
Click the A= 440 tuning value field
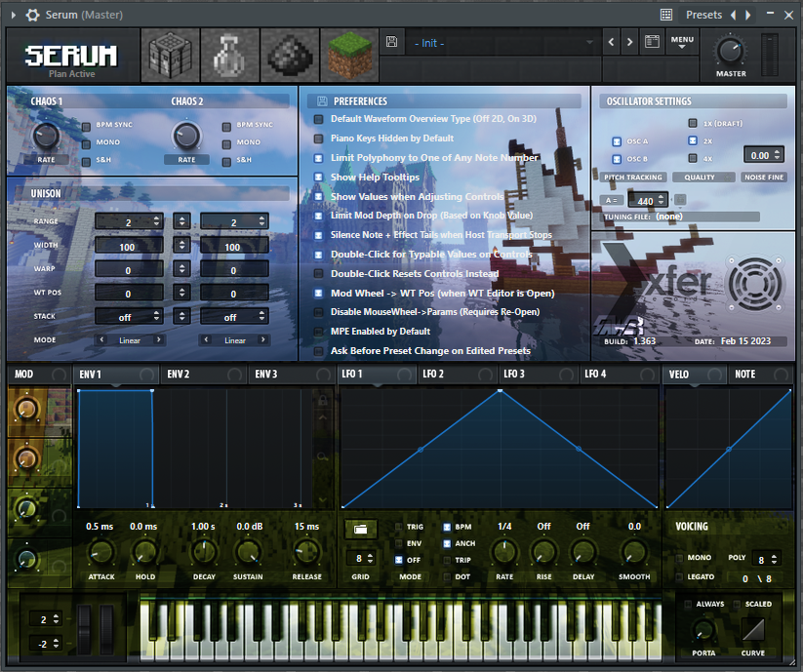coord(646,200)
